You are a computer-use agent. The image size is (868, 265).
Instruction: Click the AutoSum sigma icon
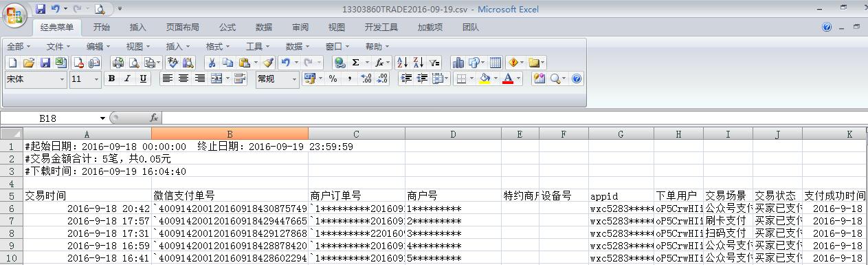pos(355,62)
